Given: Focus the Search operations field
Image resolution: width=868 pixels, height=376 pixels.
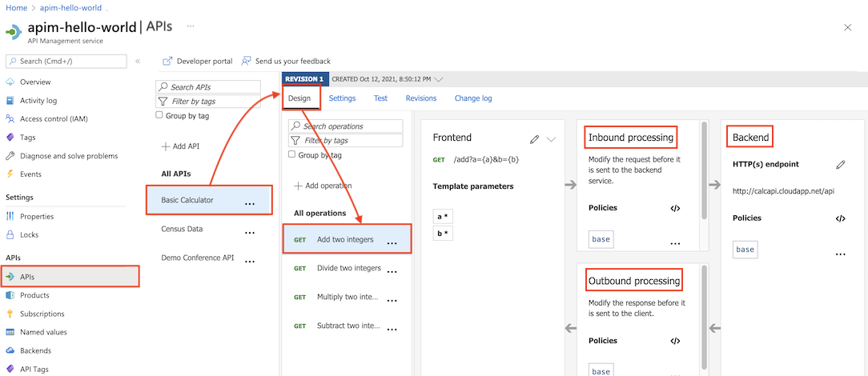Looking at the screenshot, I should pos(345,126).
